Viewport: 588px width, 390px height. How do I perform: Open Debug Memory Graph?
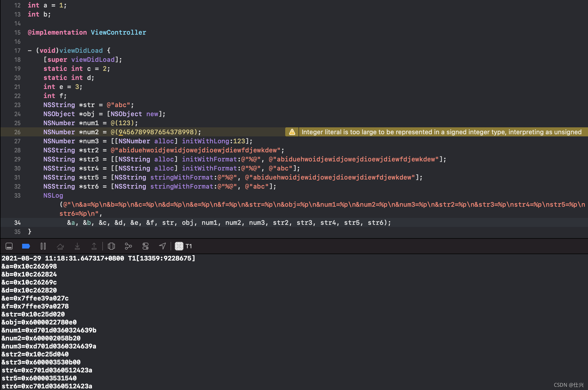(128, 246)
